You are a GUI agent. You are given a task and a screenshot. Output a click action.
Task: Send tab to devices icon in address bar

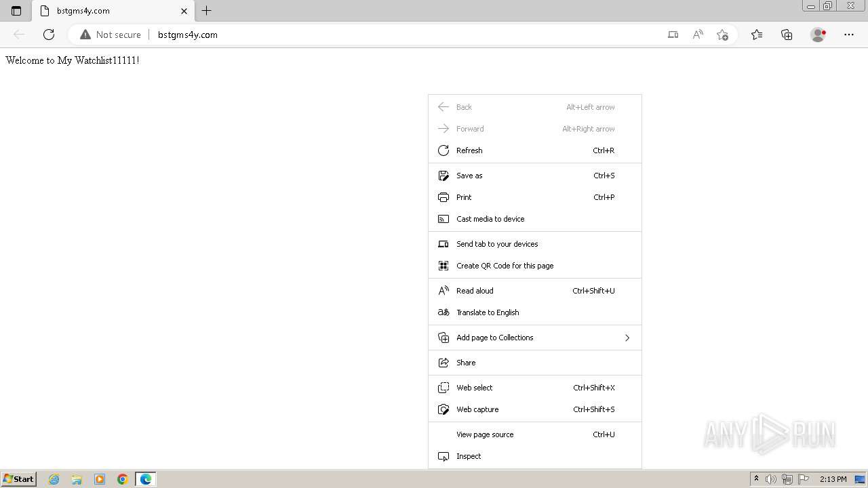pos(673,35)
